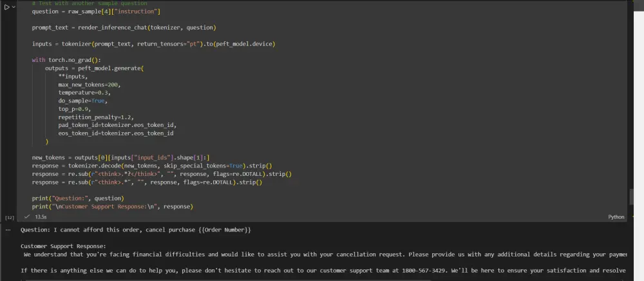Click the output line containing 1800-567-3429
Image resolution: width=644 pixels, height=281 pixels.
[x=322, y=271]
